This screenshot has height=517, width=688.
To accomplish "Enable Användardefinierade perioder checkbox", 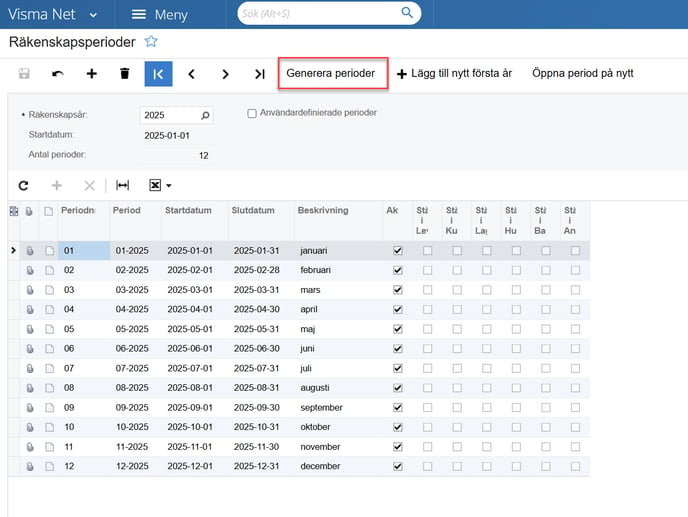I will tap(253, 113).
